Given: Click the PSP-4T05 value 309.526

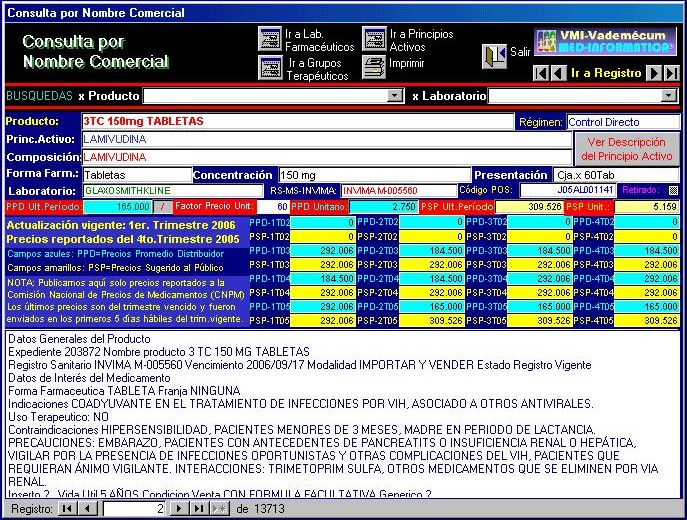Looking at the screenshot, I should tap(647, 321).
